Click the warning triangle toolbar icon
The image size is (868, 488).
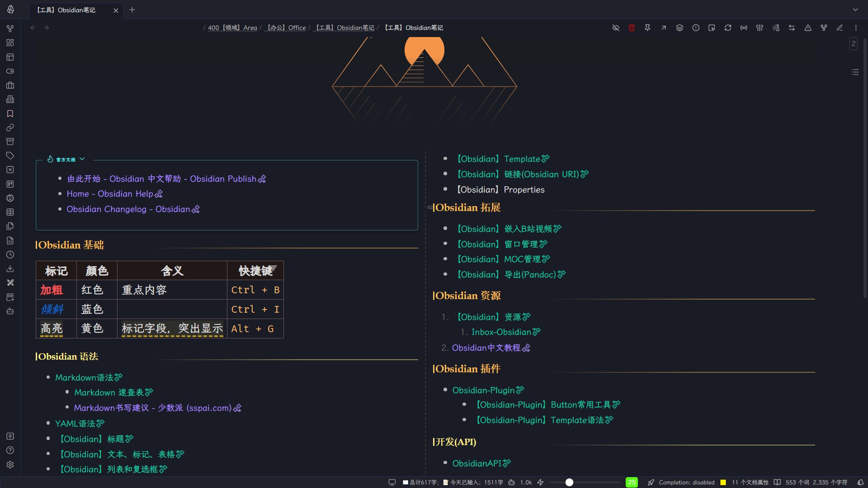[808, 28]
